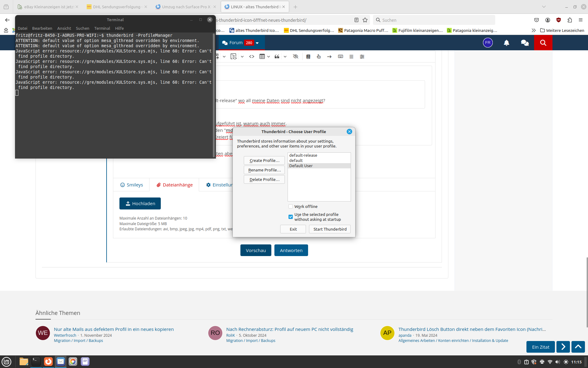588x368 pixels.
Task: Click the quote icon in editor toolbar
Action: point(277,56)
